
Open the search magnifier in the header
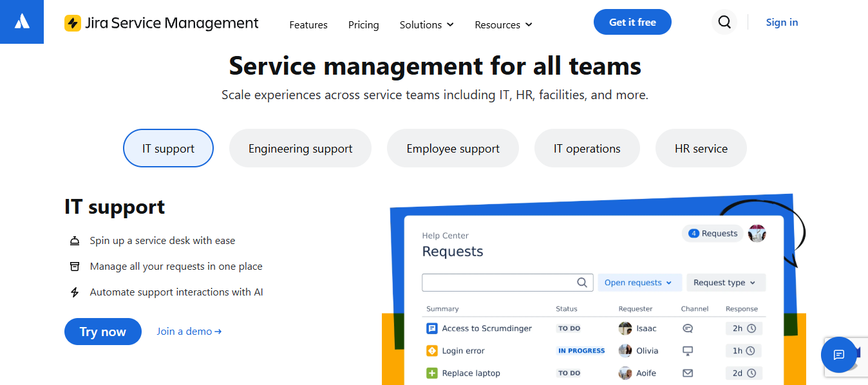coord(724,23)
